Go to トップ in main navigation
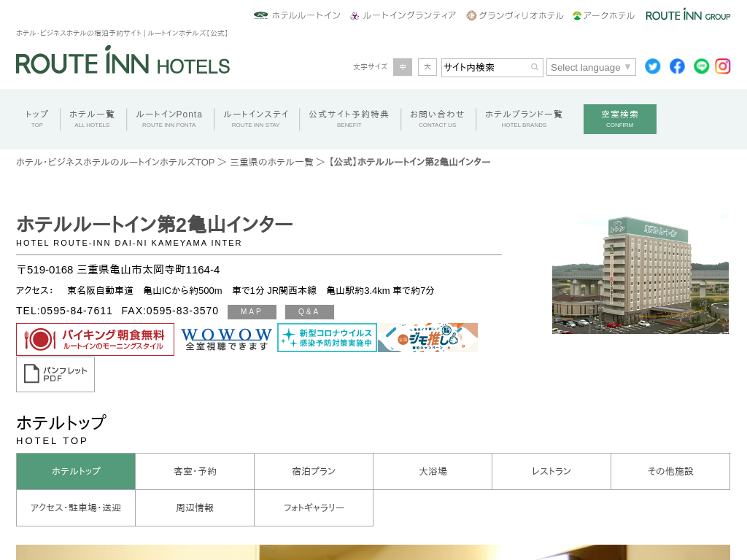Viewport: 747px width, 560px height. click(36, 119)
